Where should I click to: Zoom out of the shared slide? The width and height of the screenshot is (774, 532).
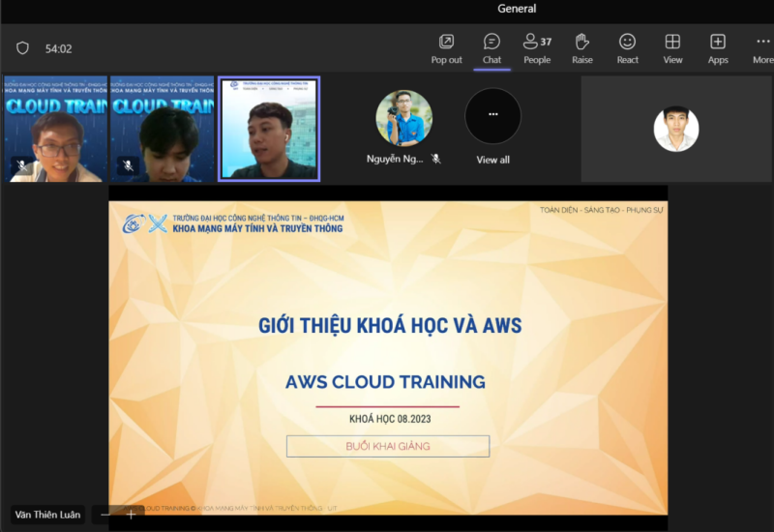tap(105, 515)
